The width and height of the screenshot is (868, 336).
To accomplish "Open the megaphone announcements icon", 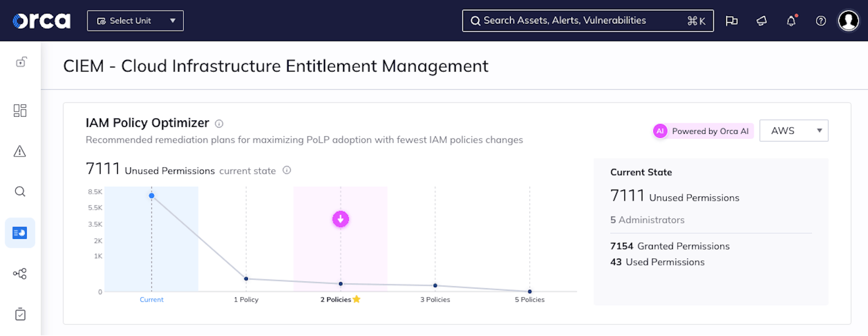I will (x=762, y=21).
